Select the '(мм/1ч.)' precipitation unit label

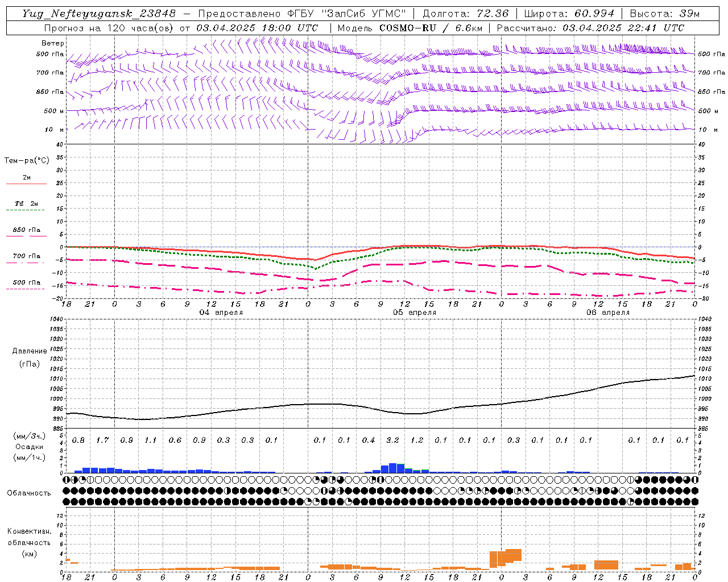click(x=29, y=458)
